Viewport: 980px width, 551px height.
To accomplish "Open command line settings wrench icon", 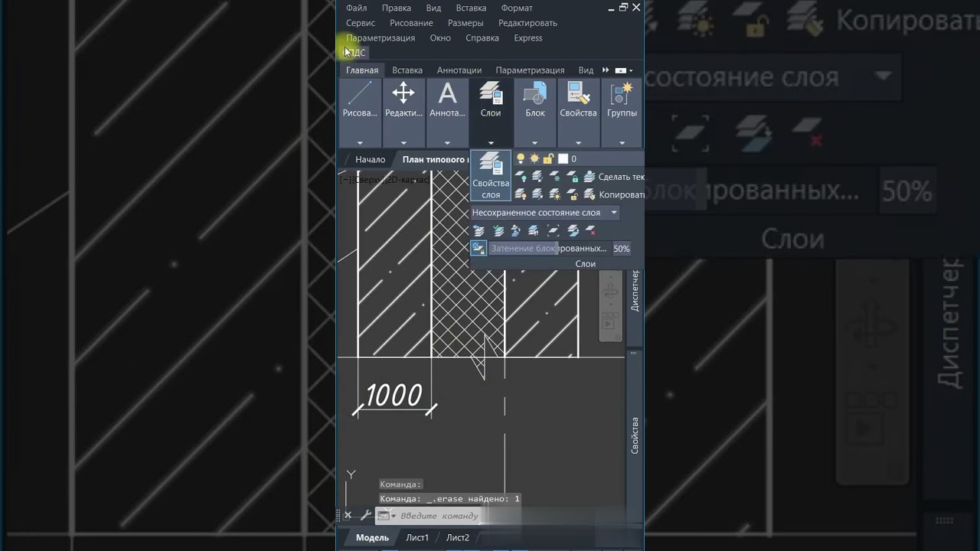I will coord(366,516).
